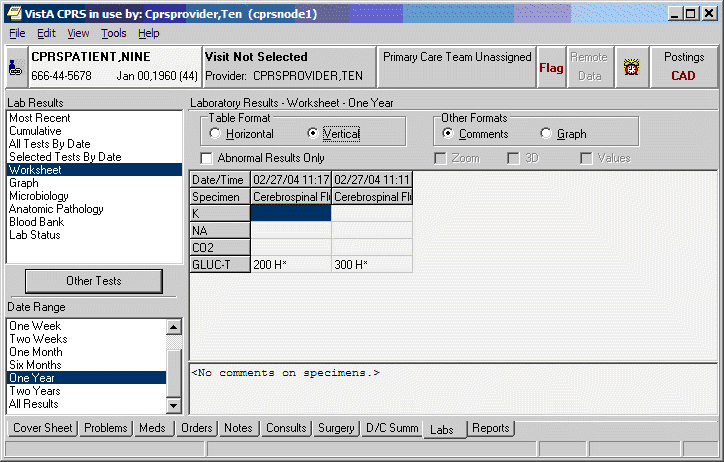Open the Tools menu

(x=114, y=33)
